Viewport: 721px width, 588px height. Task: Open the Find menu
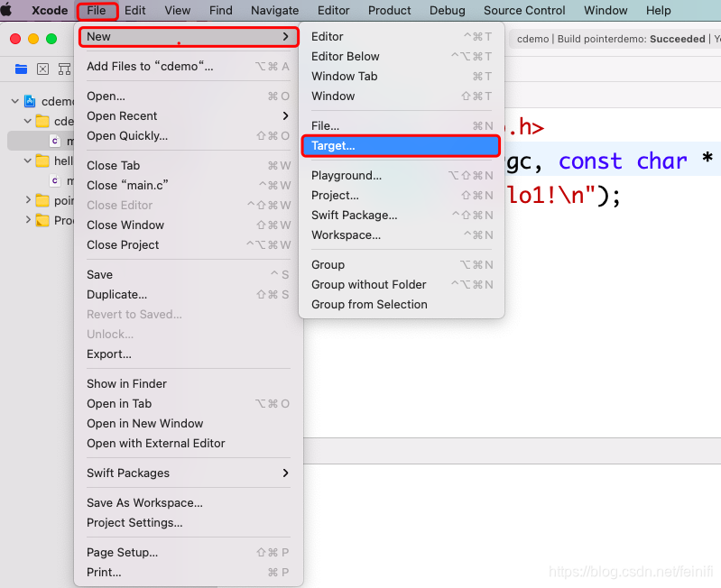click(221, 10)
